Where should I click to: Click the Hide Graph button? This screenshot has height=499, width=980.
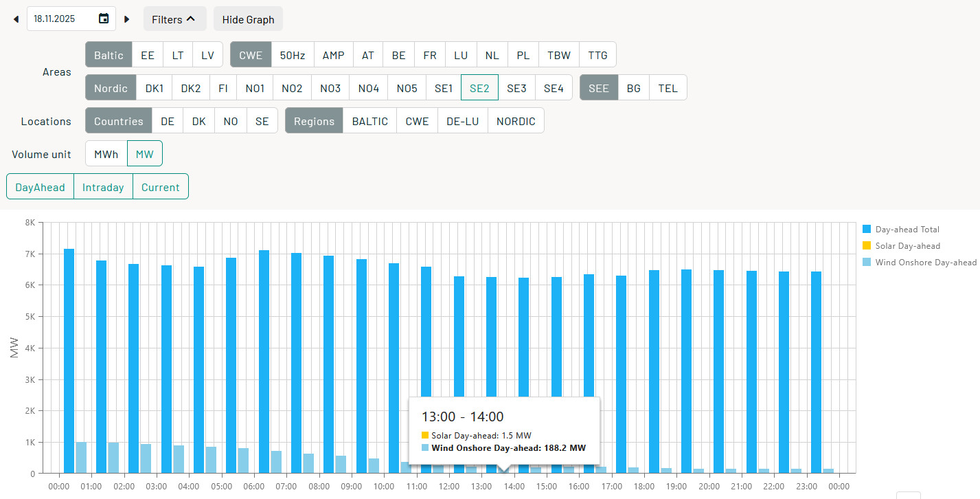pos(248,19)
